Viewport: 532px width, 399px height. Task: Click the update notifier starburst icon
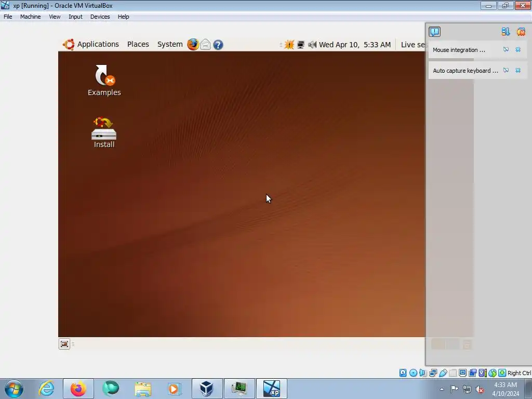[289, 45]
